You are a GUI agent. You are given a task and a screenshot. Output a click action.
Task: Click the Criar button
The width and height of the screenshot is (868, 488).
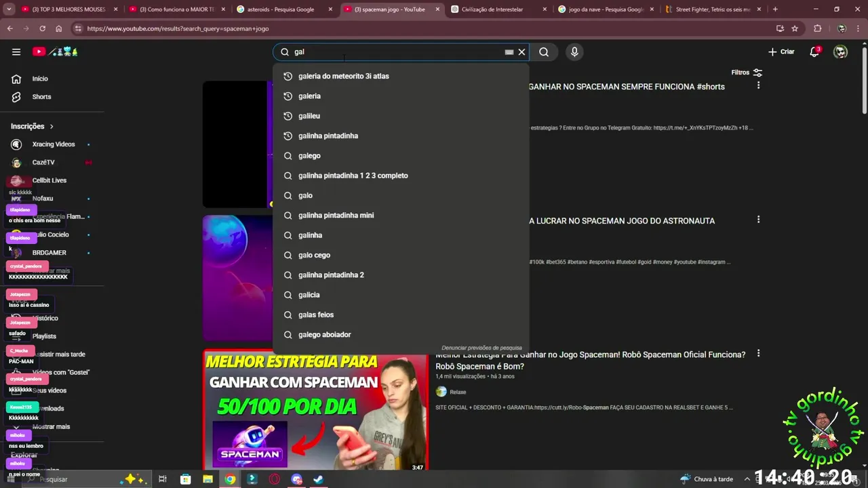coord(781,52)
